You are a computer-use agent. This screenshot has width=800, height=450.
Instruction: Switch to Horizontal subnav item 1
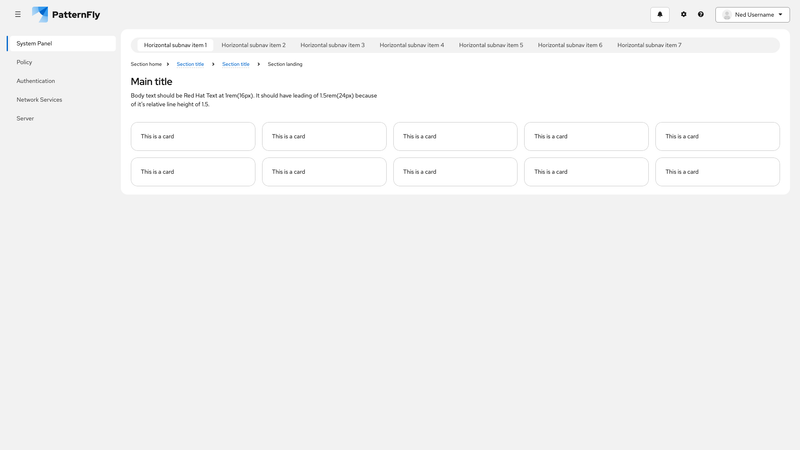[175, 45]
